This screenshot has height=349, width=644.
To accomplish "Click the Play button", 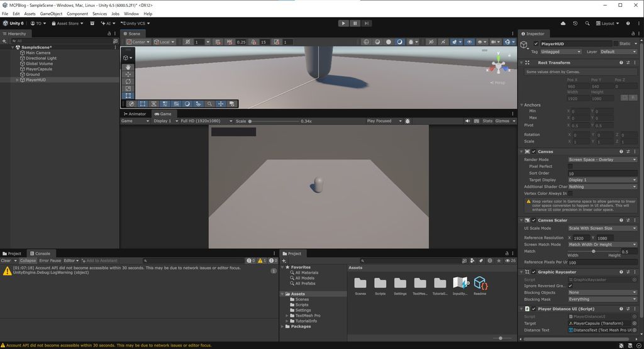I will point(343,23).
